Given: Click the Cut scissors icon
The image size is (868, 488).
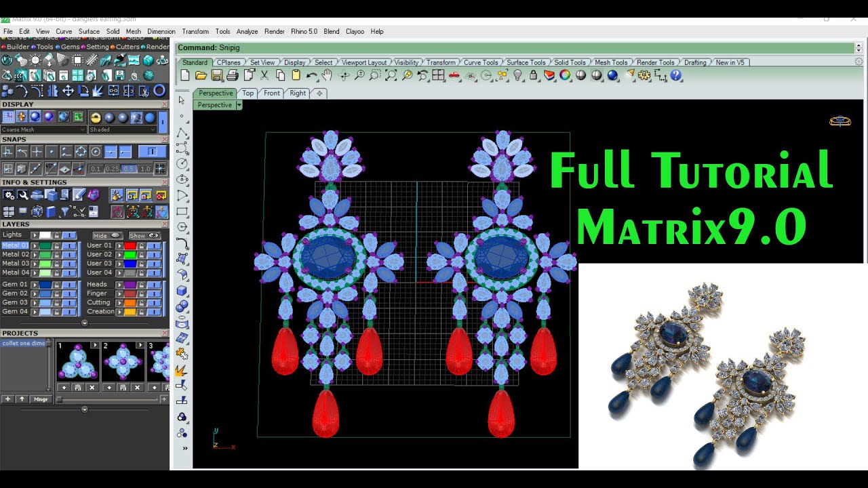Looking at the screenshot, I should (264, 75).
